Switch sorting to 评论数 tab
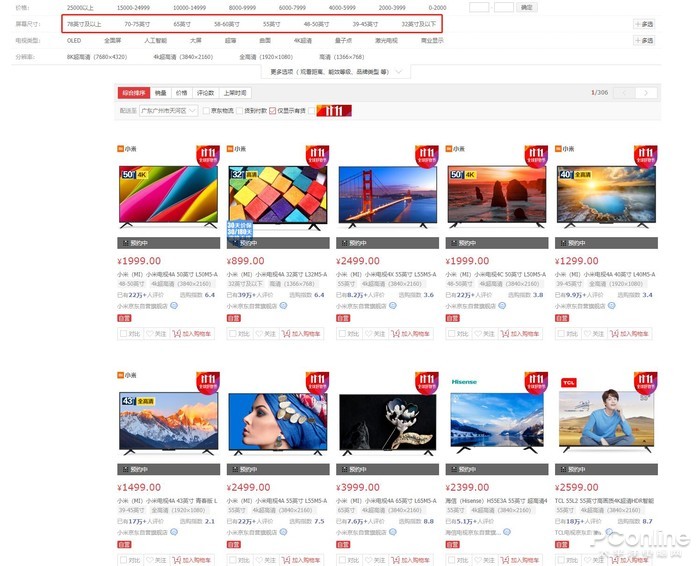This screenshot has height=566, width=700. [x=205, y=93]
